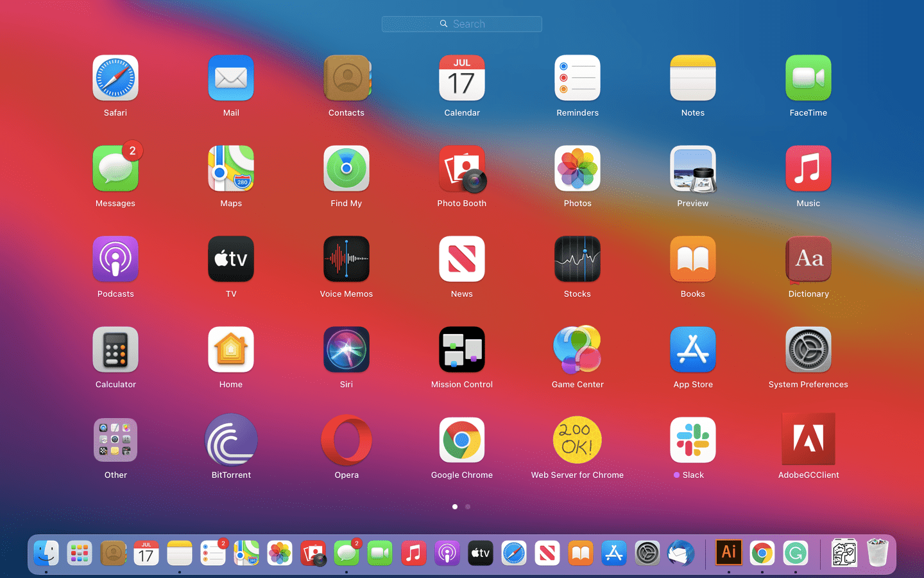Open the Notes app in Launchpad grid
The width and height of the screenshot is (924, 578).
pos(693,78)
